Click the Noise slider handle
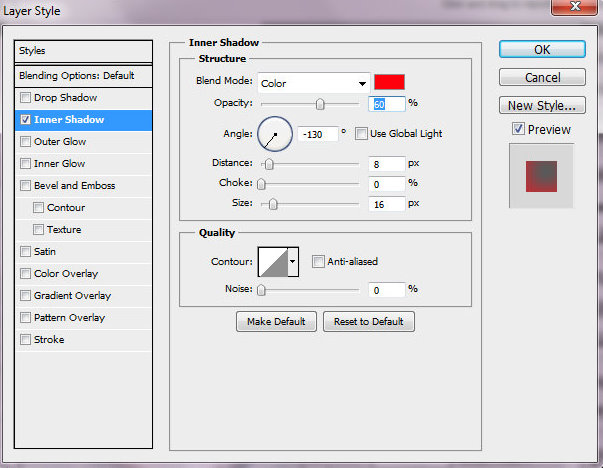Image resolution: width=603 pixels, height=468 pixels. (x=262, y=290)
